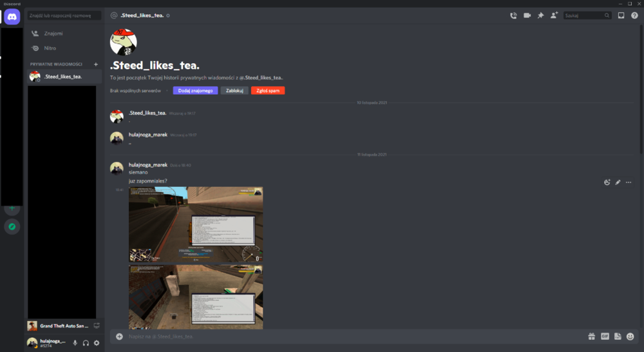Viewport: 644px width, 352px height.
Task: Open the emoji picker smiley icon
Action: 630,337
